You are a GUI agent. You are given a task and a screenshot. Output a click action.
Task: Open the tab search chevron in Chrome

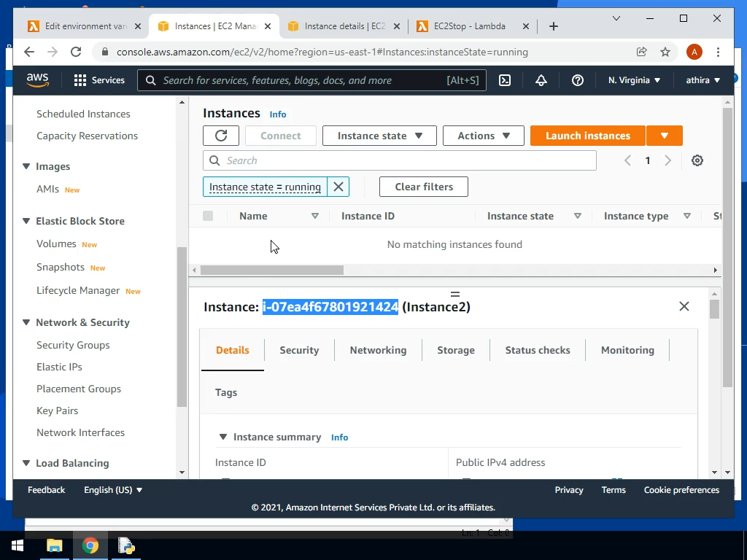(x=616, y=18)
